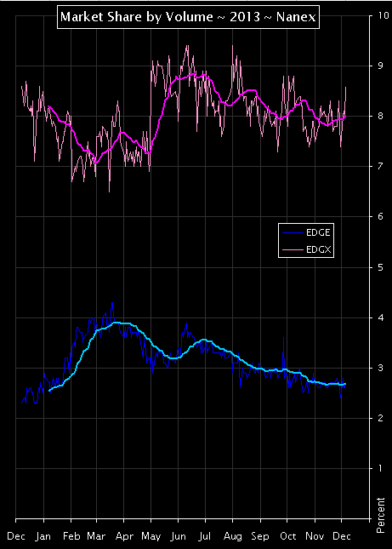Click the Aug label on the x-axis
The height and width of the screenshot is (549, 392).
232,537
